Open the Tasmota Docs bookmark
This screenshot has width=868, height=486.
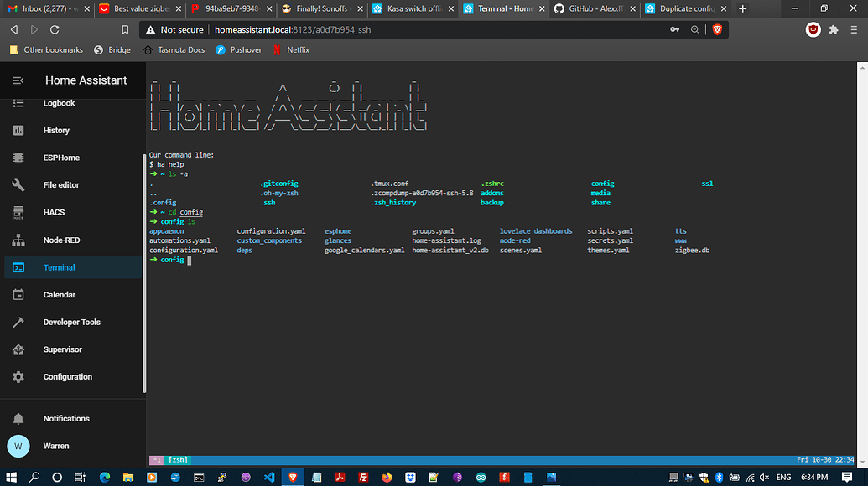pyautogui.click(x=174, y=49)
